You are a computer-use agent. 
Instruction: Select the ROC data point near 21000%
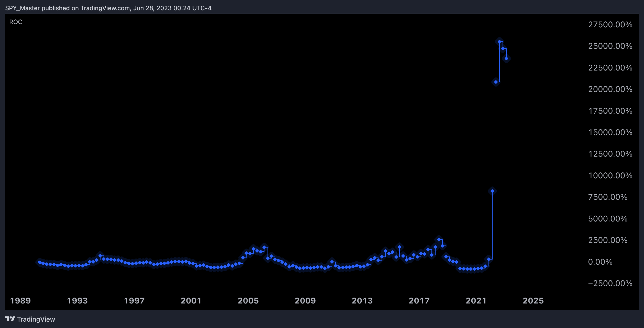pos(496,82)
